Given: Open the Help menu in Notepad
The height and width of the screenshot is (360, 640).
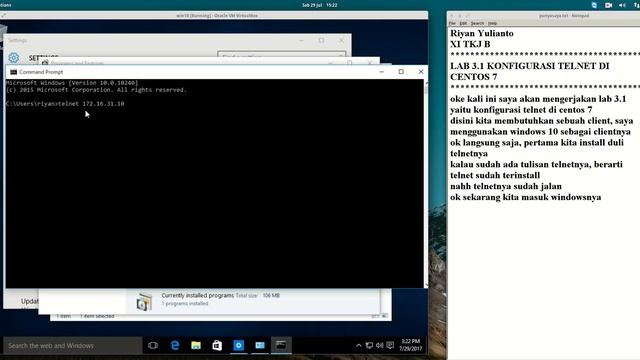Looking at the screenshot, I should (493, 23).
